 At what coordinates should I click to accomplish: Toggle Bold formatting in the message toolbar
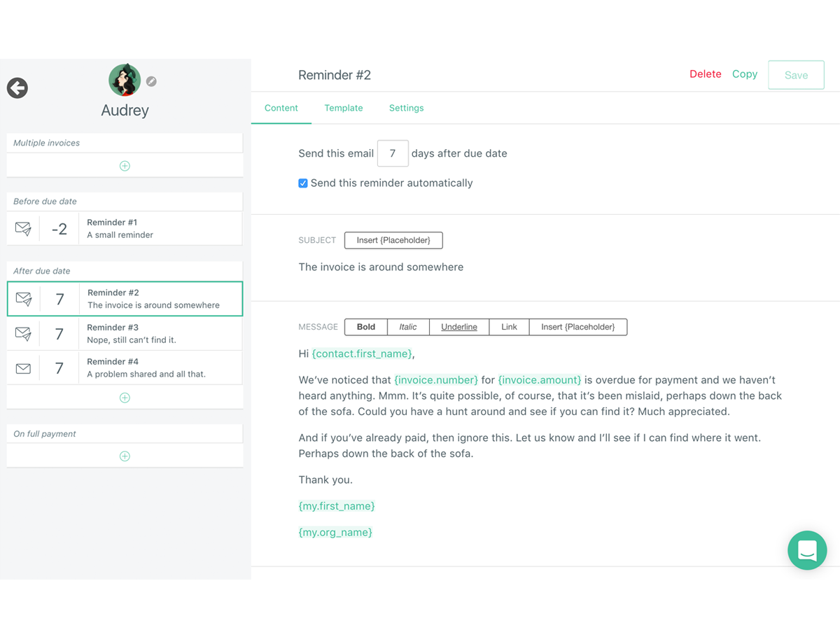365,326
